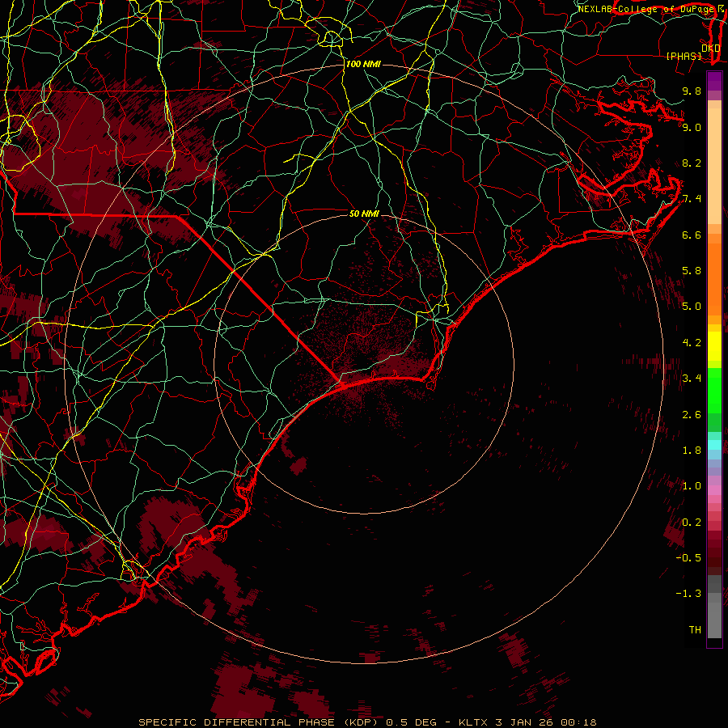Screen dimensions: 728x728
Task: Click the TH threshold label on scale
Action: click(x=695, y=630)
